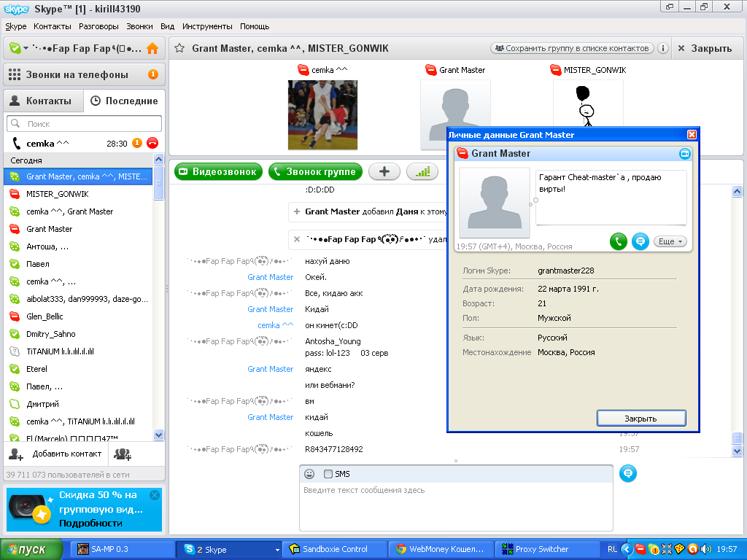Select the Павел conversation
The height and width of the screenshot is (560, 747).
point(78,264)
